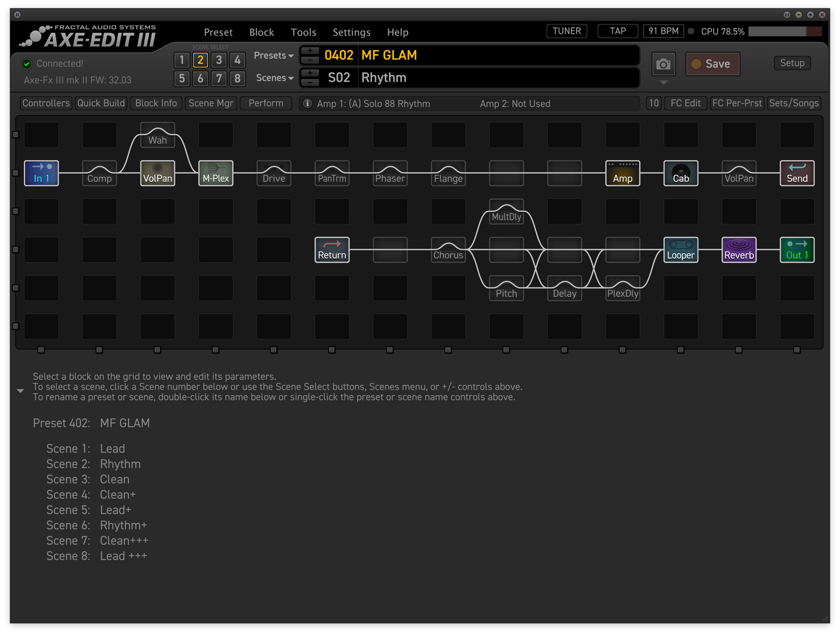Click the Save button
This screenshot has width=840, height=635.
pyautogui.click(x=713, y=64)
